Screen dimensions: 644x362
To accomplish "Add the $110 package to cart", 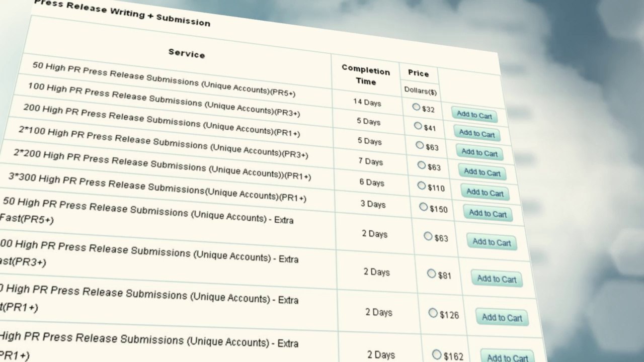I will [485, 192].
